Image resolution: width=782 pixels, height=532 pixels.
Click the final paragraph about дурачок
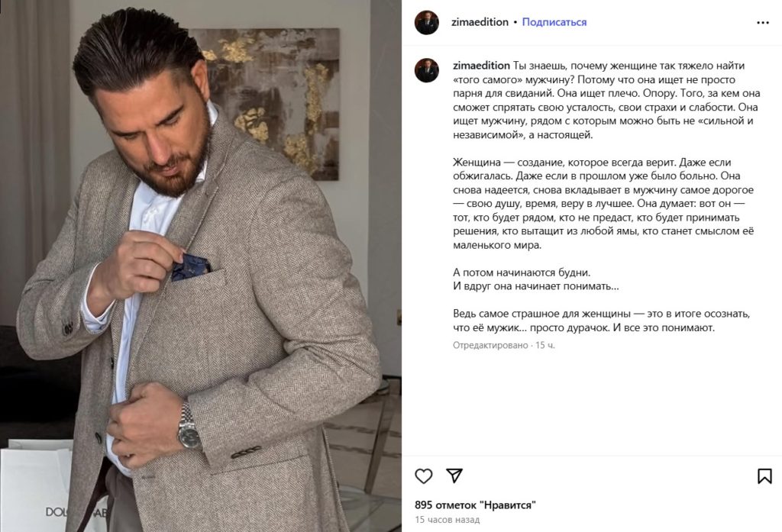pos(602,321)
